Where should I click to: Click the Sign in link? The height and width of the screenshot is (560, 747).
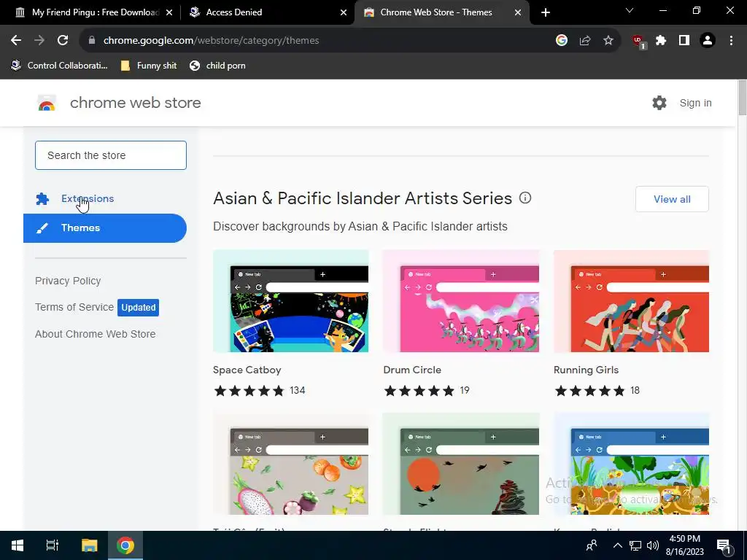[695, 103]
